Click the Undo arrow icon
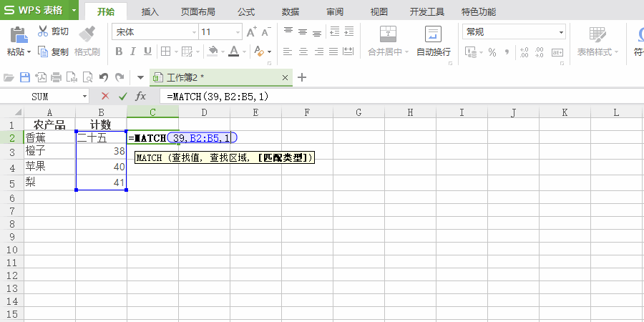The image size is (644, 322). 104,77
